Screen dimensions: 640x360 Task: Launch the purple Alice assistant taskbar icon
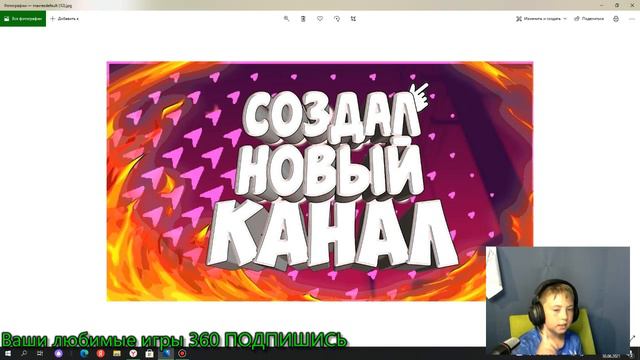[59, 353]
